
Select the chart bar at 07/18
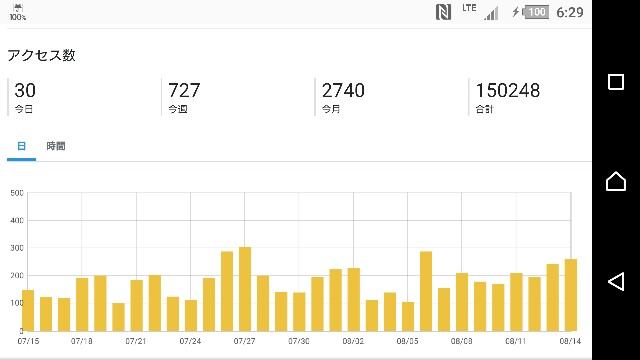coord(82,304)
